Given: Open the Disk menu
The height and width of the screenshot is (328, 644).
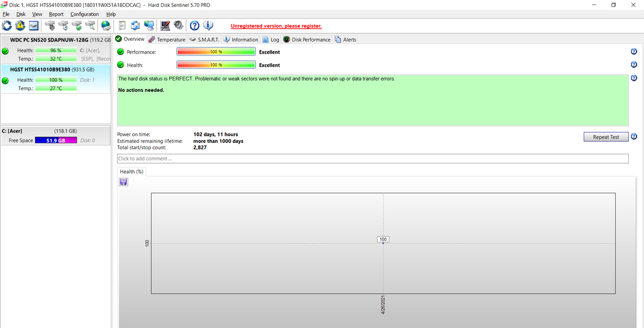Looking at the screenshot, I should coord(21,14).
